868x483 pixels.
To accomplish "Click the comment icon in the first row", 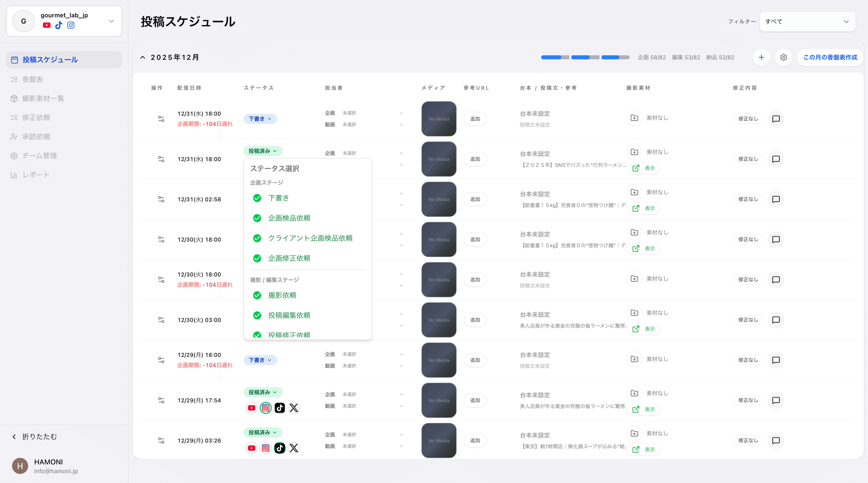I will tap(776, 119).
